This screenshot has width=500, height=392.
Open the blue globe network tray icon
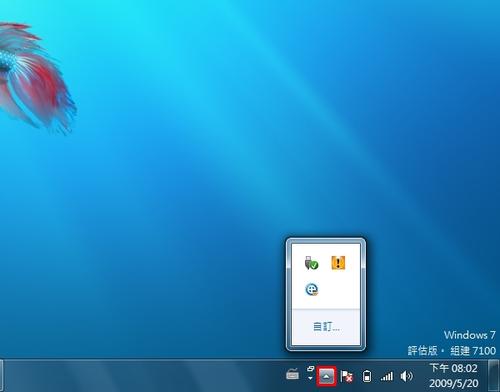tap(312, 289)
